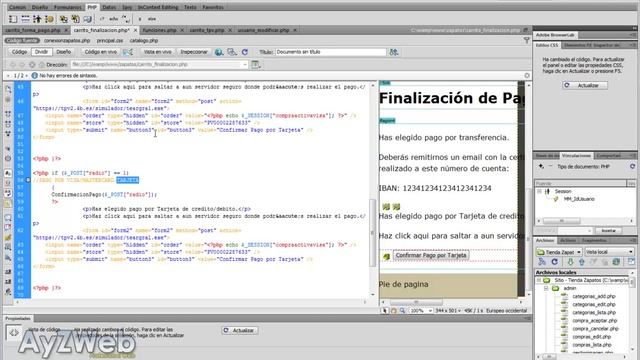Preview in browser globe icon
This screenshot has height=360, width=640.
219,52
